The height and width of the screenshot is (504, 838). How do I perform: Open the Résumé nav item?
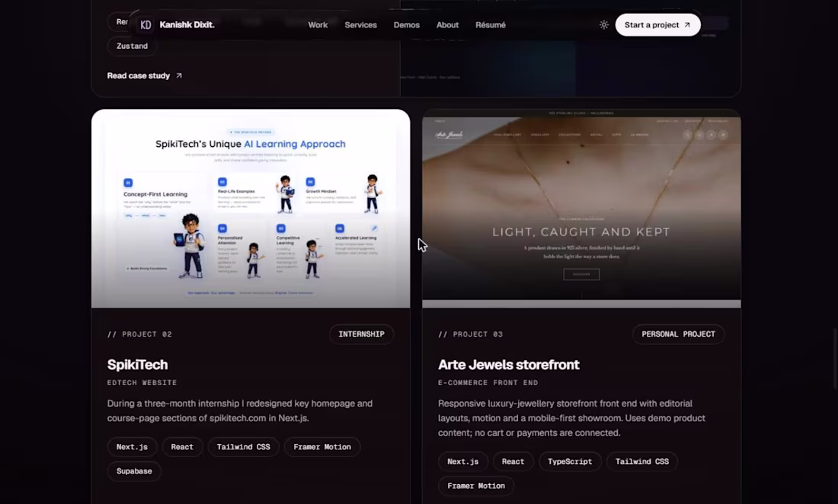pyautogui.click(x=490, y=24)
